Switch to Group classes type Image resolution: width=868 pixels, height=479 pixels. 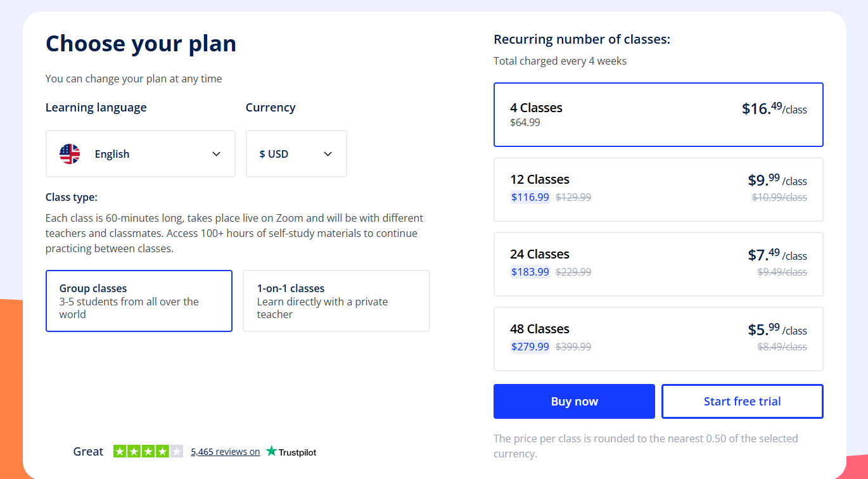click(139, 301)
